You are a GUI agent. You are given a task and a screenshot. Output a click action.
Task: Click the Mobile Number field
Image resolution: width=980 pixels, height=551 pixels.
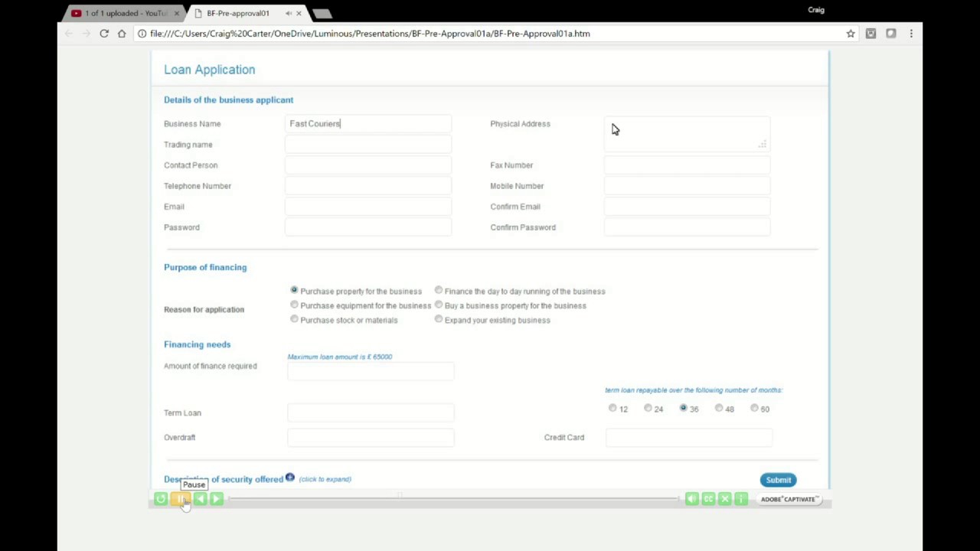point(687,186)
